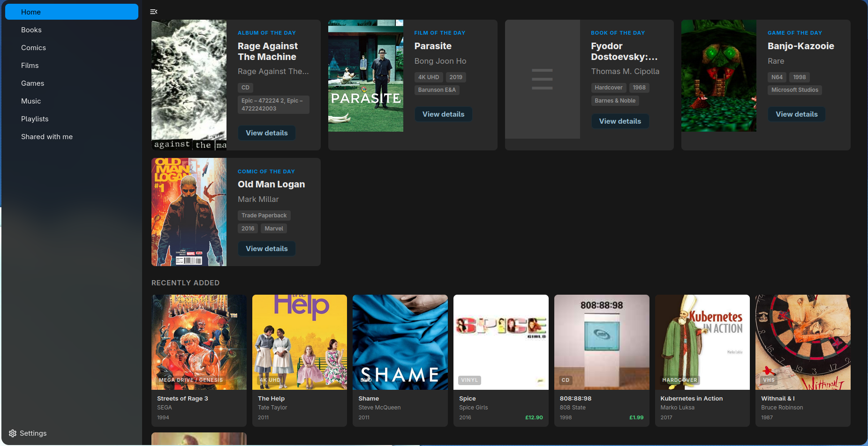View details for Old Man Logan

pyautogui.click(x=267, y=249)
